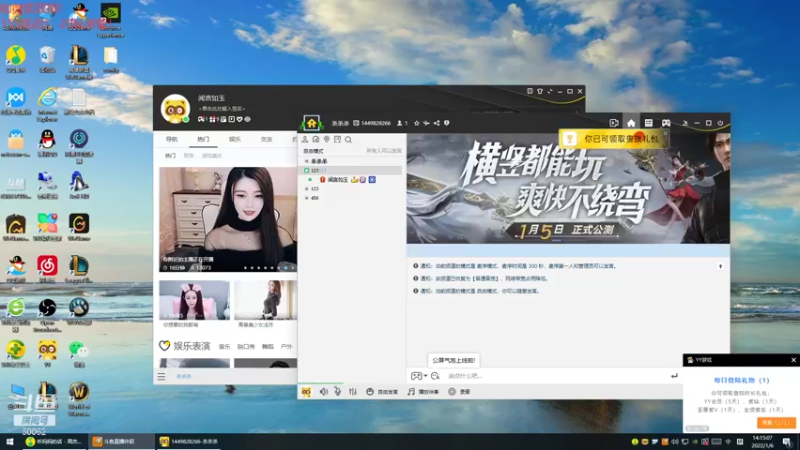Send message with enter arrow icon
Viewport: 800px width, 450px height.
[674, 376]
